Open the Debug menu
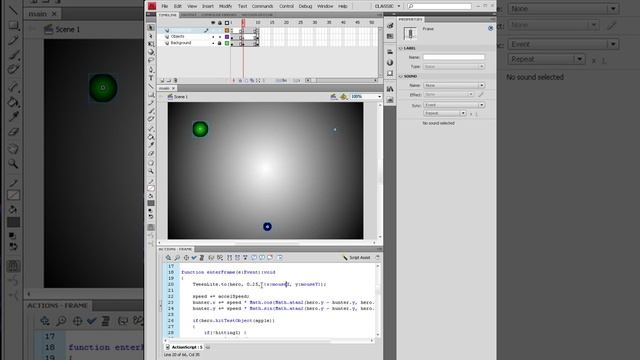 pos(305,6)
